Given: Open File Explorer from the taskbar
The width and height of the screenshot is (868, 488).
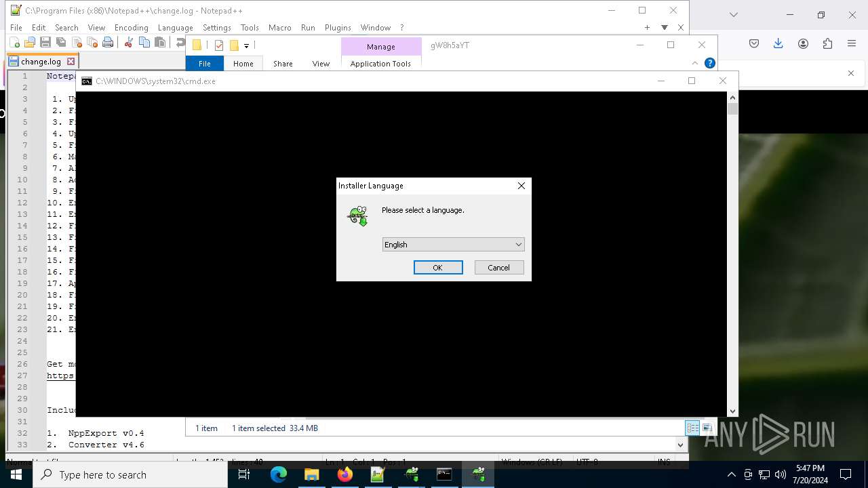Looking at the screenshot, I should click(311, 474).
